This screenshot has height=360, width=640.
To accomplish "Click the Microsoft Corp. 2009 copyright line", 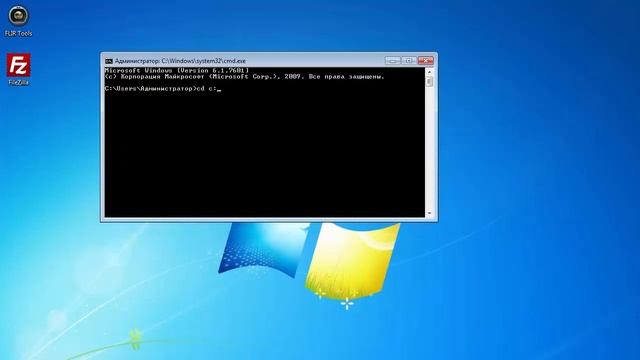I will (244, 76).
